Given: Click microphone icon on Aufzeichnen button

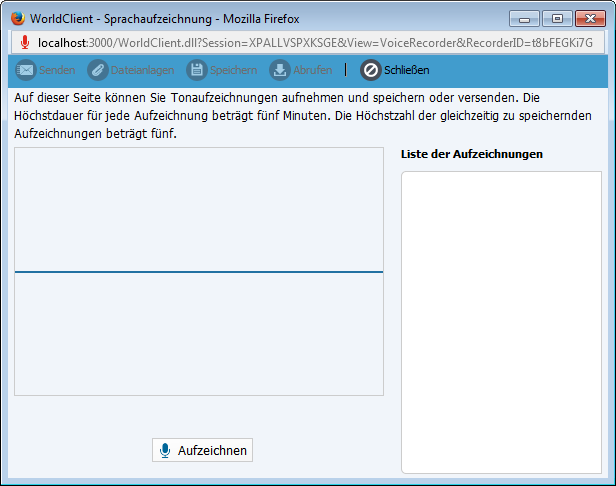Looking at the screenshot, I should point(165,450).
